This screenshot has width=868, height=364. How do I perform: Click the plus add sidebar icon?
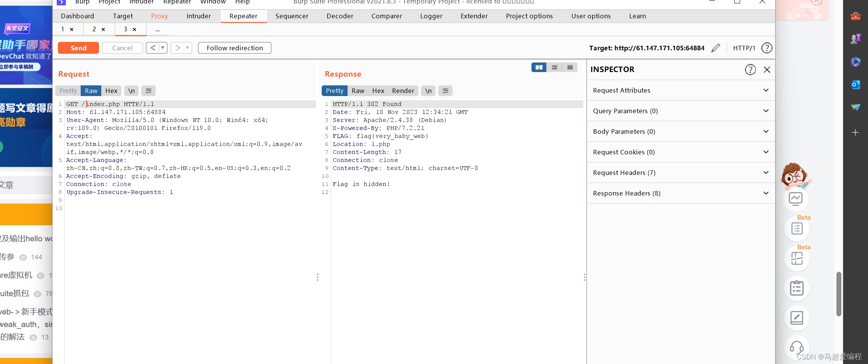(x=855, y=132)
